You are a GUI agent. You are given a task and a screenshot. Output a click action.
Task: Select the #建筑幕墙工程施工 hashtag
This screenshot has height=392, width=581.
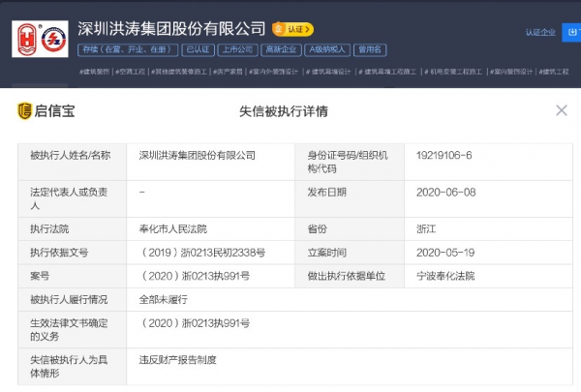(x=387, y=72)
